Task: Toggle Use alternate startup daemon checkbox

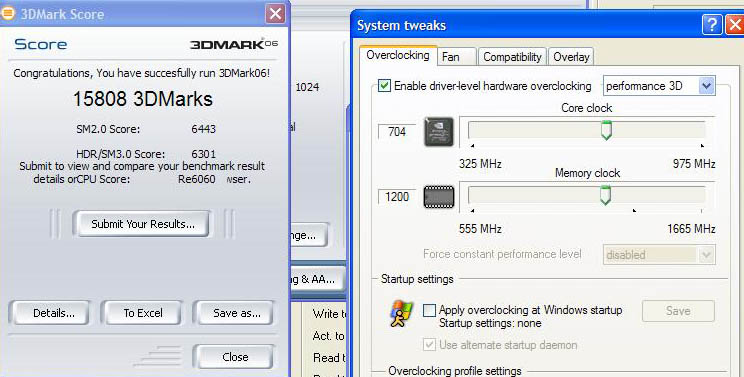Action: (x=429, y=344)
